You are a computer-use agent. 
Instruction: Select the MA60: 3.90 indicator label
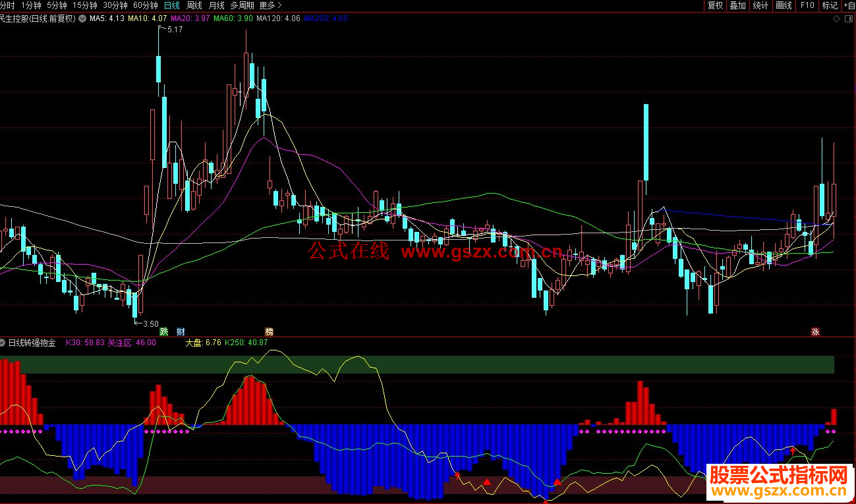233,18
